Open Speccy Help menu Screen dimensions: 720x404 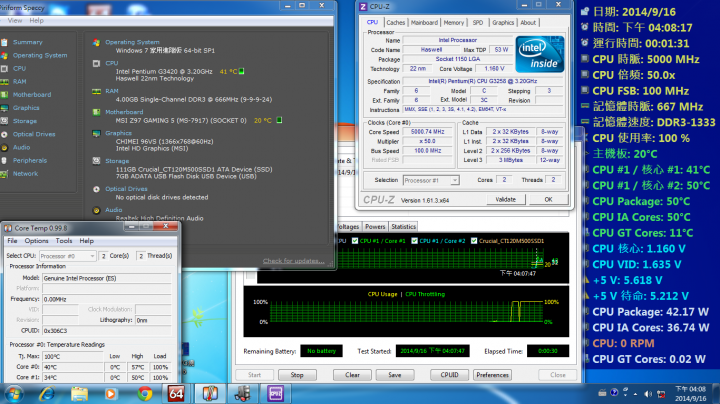[36, 21]
